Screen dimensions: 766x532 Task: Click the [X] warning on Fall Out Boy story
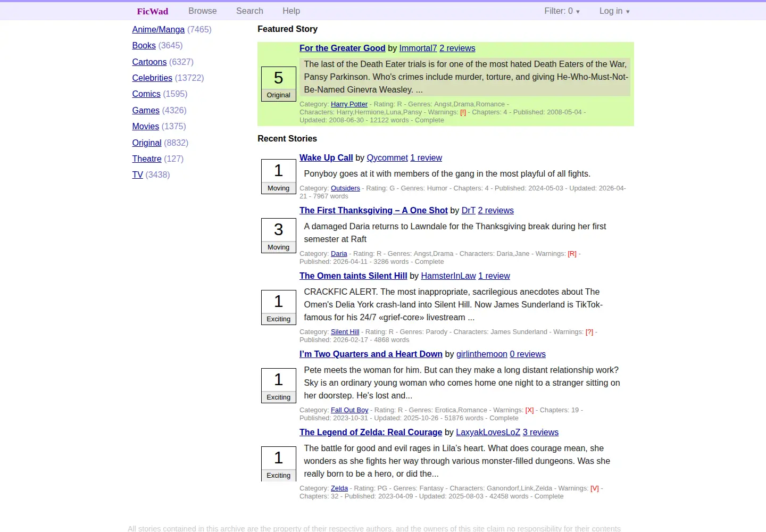pos(529,410)
